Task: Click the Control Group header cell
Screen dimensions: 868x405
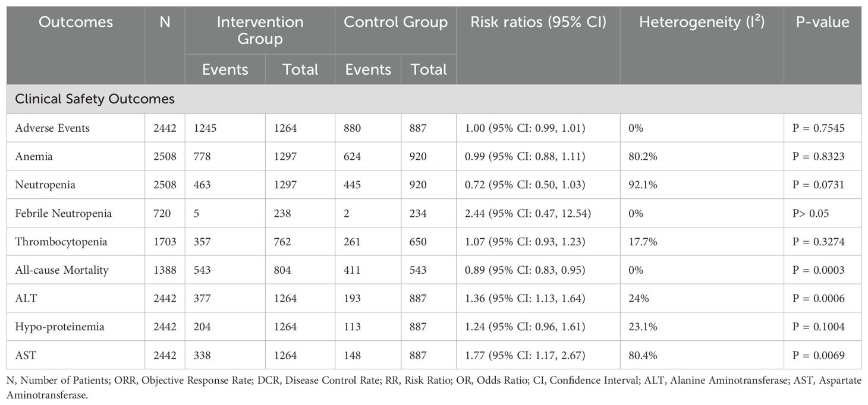Action: click(x=395, y=23)
